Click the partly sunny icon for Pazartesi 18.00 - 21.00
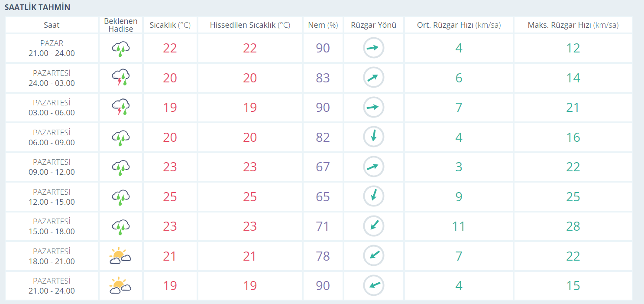 (x=120, y=256)
